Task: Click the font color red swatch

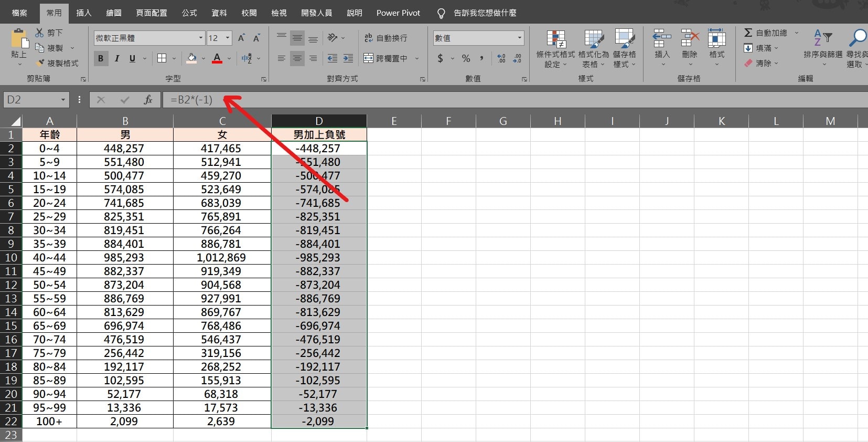Action: point(217,58)
